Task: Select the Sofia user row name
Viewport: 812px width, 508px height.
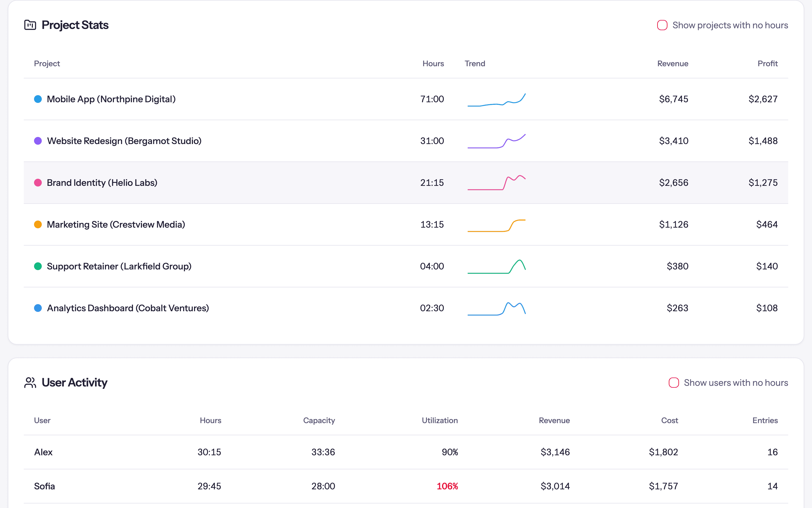Action: click(44, 486)
